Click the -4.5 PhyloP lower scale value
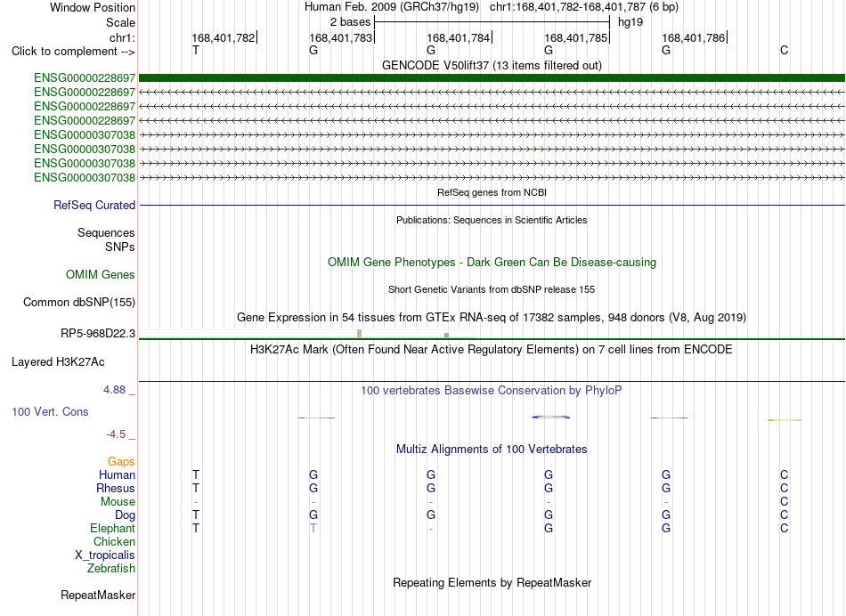846x616 pixels. click(116, 434)
